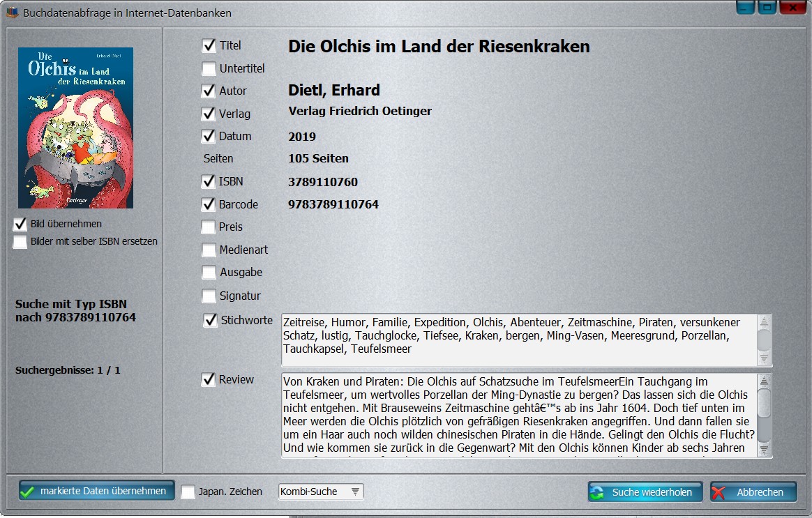Click the app icon in the title bar
Screen dimensions: 812x518
pyautogui.click(x=12, y=13)
